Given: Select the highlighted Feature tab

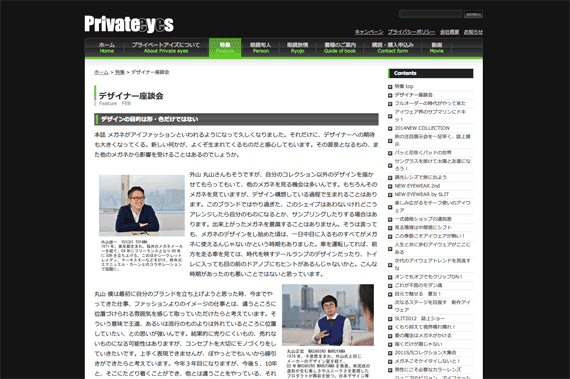Looking at the screenshot, I should (x=225, y=48).
